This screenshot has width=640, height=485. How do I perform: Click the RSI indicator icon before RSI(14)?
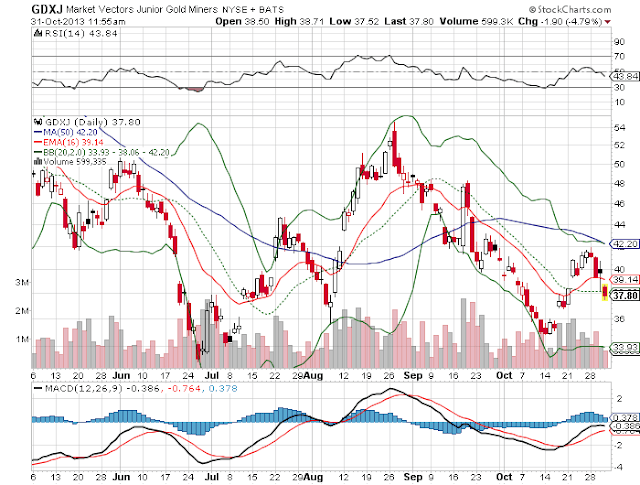tap(39, 33)
